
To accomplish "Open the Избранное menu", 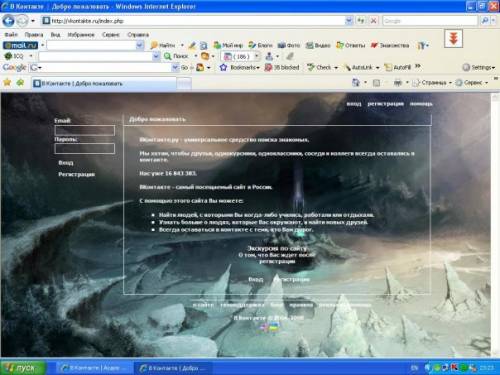I will pyautogui.click(x=81, y=35).
